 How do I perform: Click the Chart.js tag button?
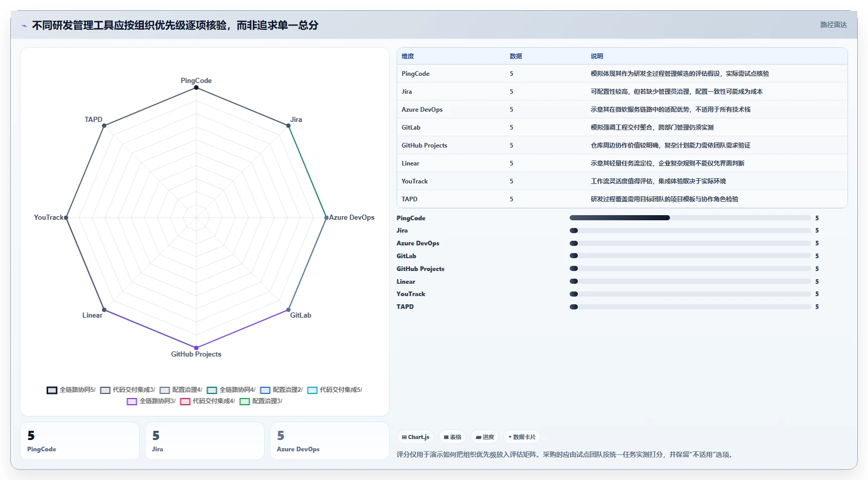(416, 437)
